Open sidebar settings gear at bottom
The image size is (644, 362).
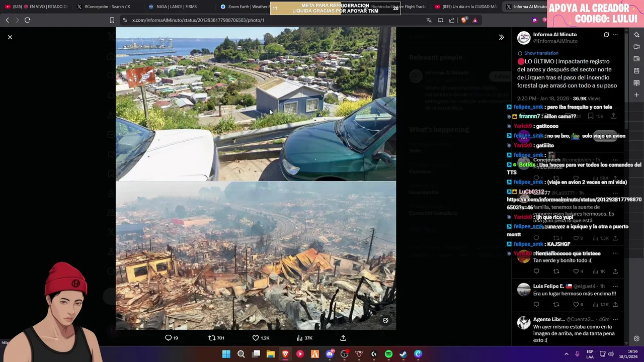click(x=636, y=338)
